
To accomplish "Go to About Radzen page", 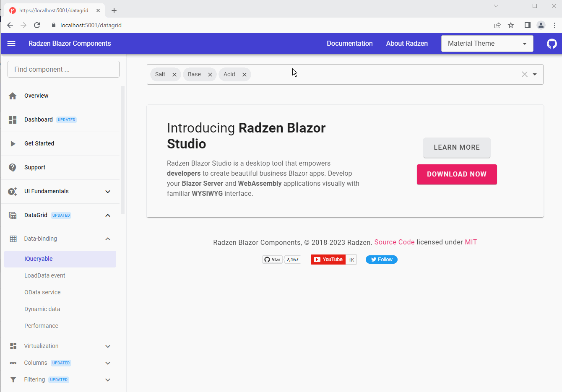I will 407,44.
